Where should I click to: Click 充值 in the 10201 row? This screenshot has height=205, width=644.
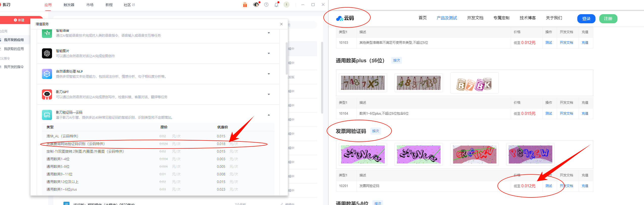(x=585, y=186)
